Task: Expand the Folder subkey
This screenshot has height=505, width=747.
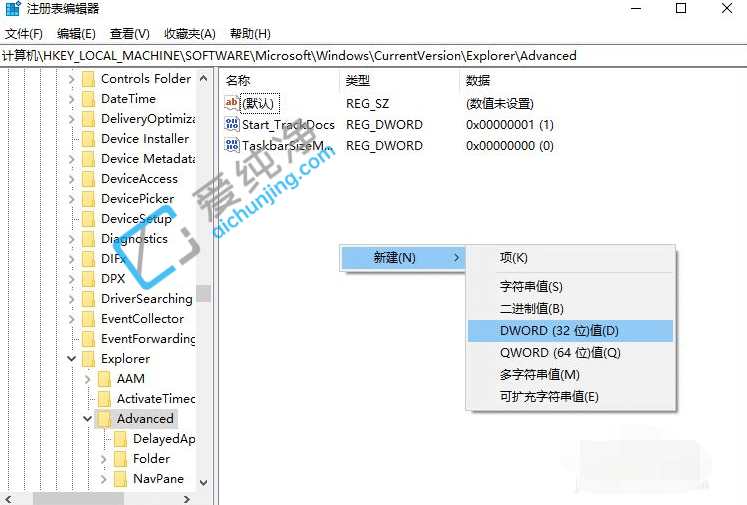Action: click(x=104, y=459)
